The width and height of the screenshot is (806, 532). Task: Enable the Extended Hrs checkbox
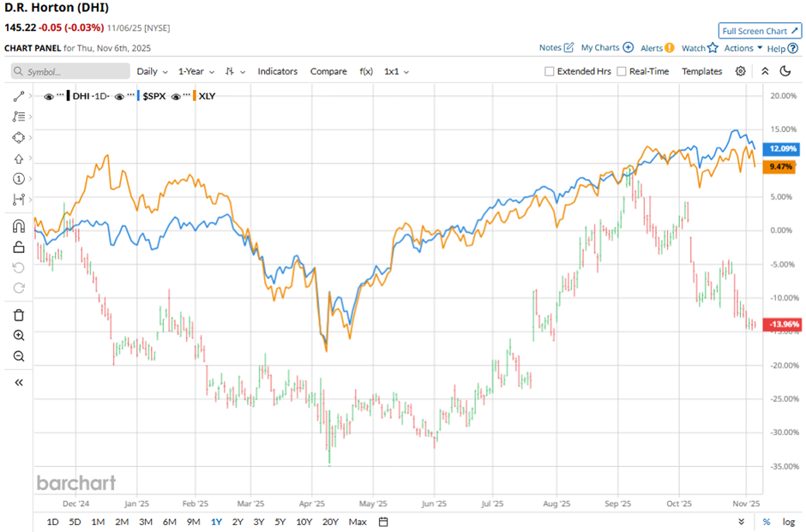[x=549, y=71]
